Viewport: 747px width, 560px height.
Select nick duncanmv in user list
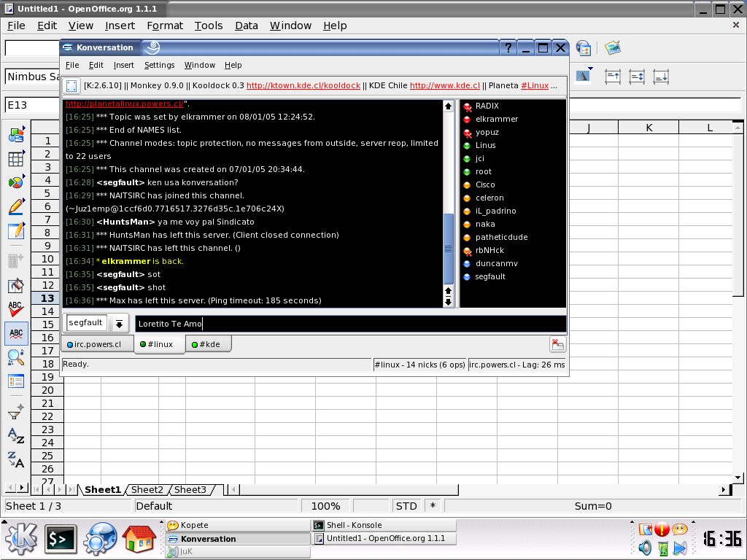496,263
